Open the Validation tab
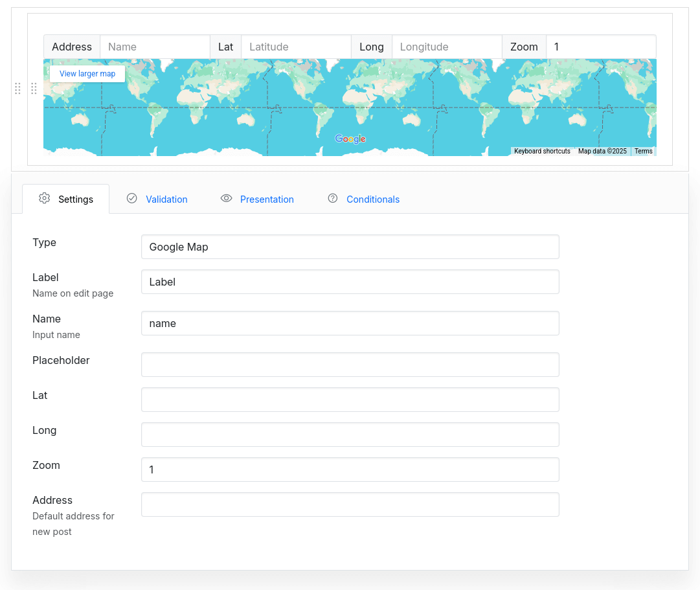 pyautogui.click(x=166, y=199)
